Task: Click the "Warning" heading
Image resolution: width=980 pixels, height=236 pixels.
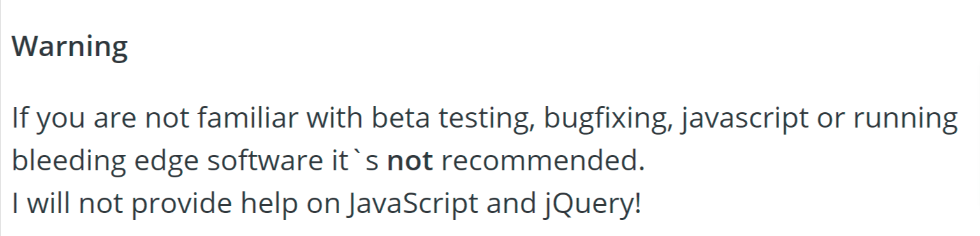Action: (70, 48)
